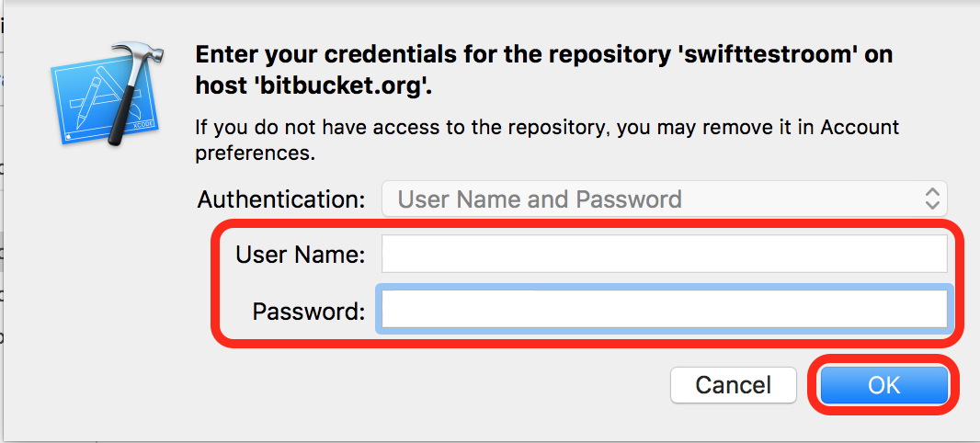Click the Xcode hammer app icon

click(104, 95)
